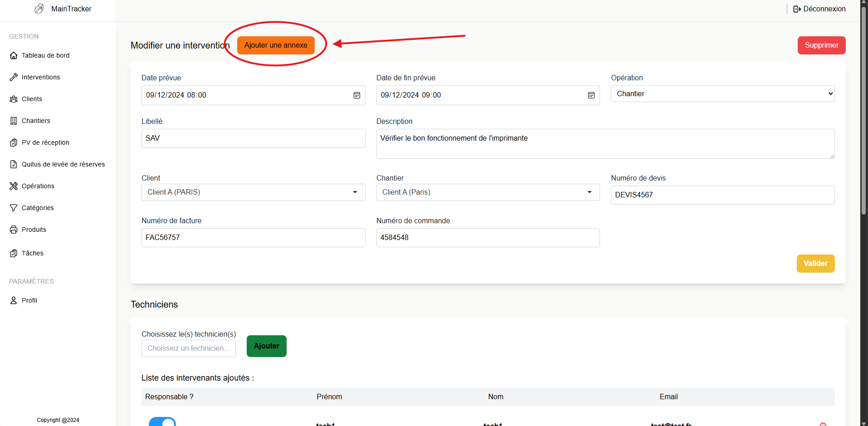Expand the Opération dropdown showing Chantier
Screen dimensions: 868x426
click(722, 94)
